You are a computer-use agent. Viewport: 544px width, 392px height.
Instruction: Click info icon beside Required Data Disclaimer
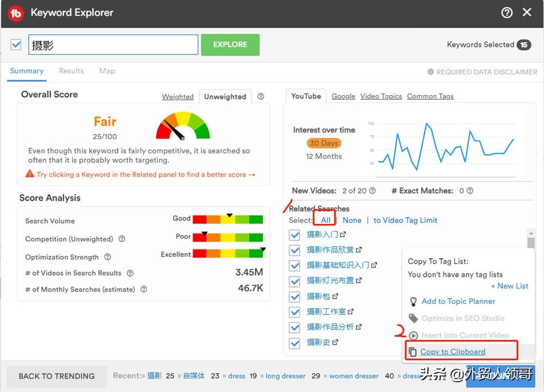point(430,72)
